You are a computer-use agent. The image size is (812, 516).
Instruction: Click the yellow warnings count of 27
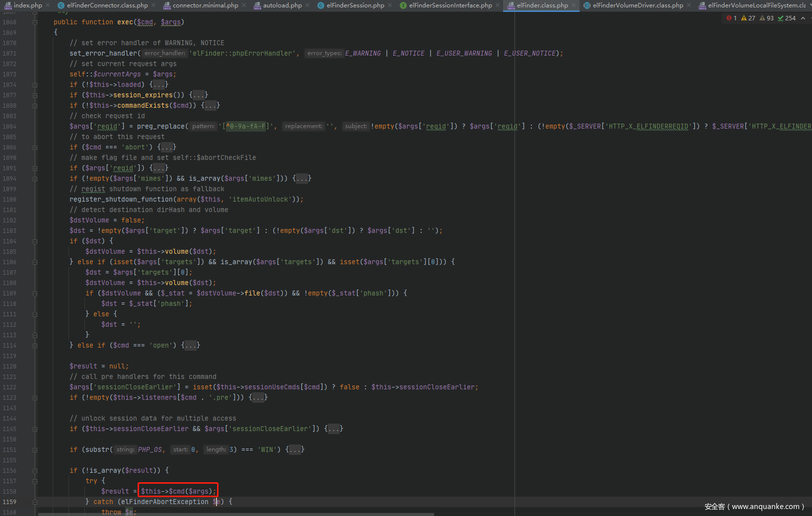(748, 18)
